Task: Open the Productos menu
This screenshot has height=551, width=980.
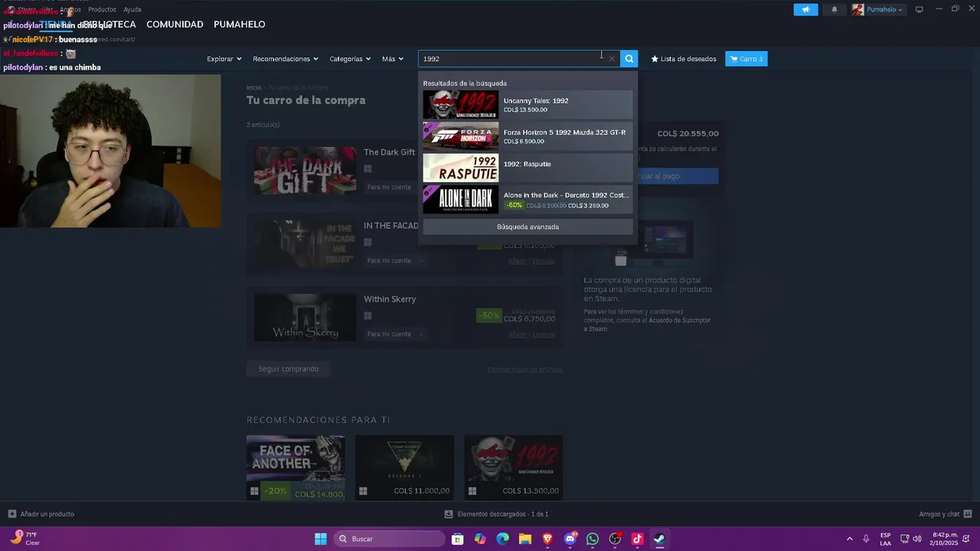Action: tap(102, 9)
